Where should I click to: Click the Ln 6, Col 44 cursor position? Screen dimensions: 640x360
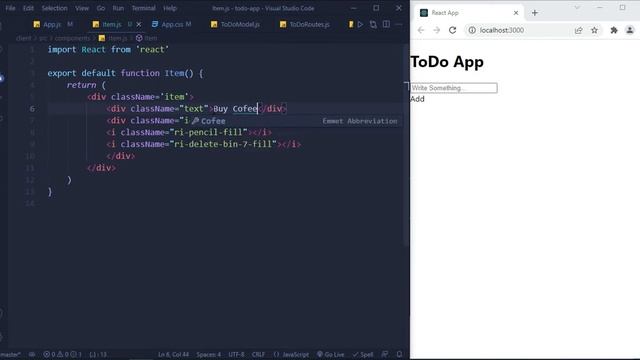173,354
